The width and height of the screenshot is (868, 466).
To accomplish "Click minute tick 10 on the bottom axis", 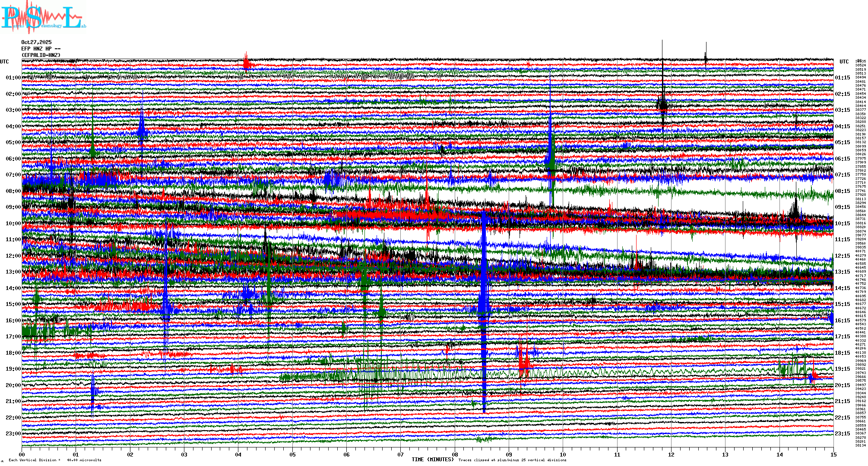I will click(563, 454).
